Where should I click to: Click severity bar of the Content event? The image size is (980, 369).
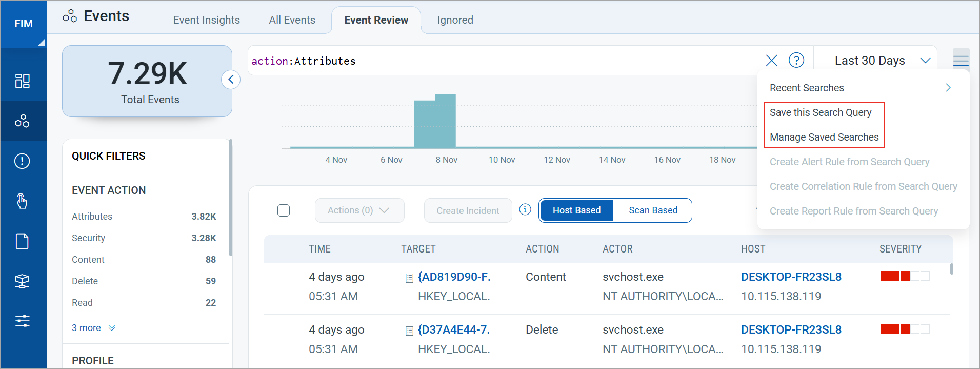(x=905, y=276)
